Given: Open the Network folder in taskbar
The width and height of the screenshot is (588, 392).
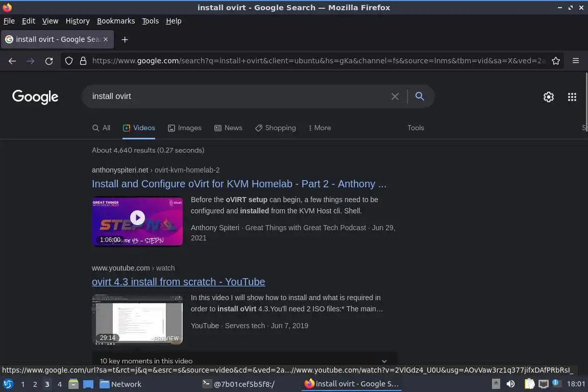Looking at the screenshot, I should click(x=121, y=384).
